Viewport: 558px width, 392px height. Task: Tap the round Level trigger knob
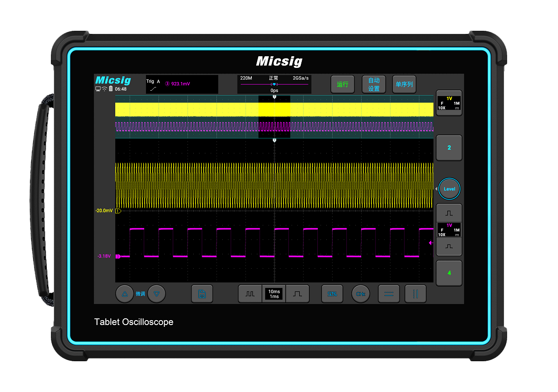(449, 189)
